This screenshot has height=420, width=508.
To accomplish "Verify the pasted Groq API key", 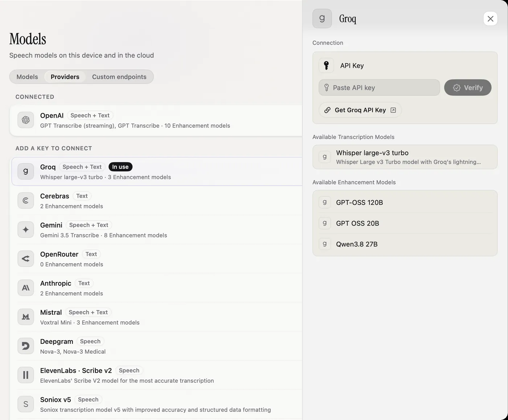I will [468, 88].
